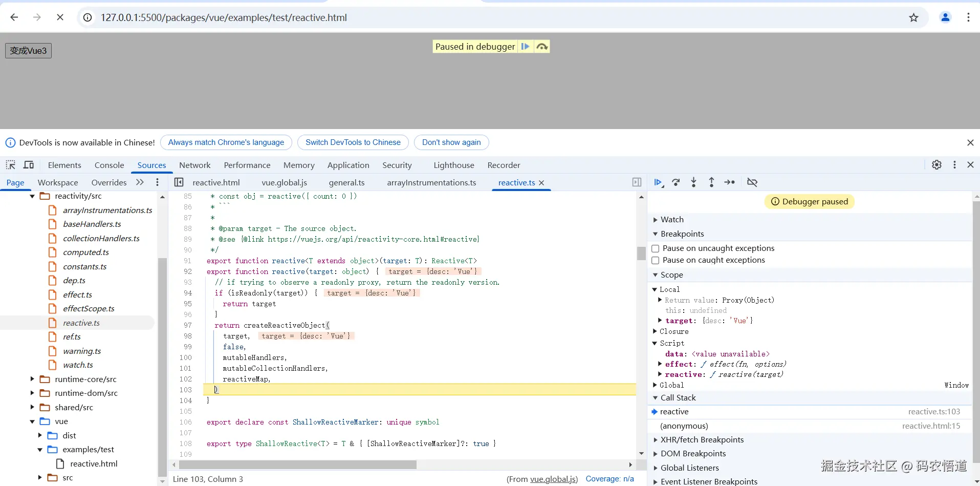Deactivate breakpoints icon
This screenshot has width=980, height=486.
pos(752,182)
